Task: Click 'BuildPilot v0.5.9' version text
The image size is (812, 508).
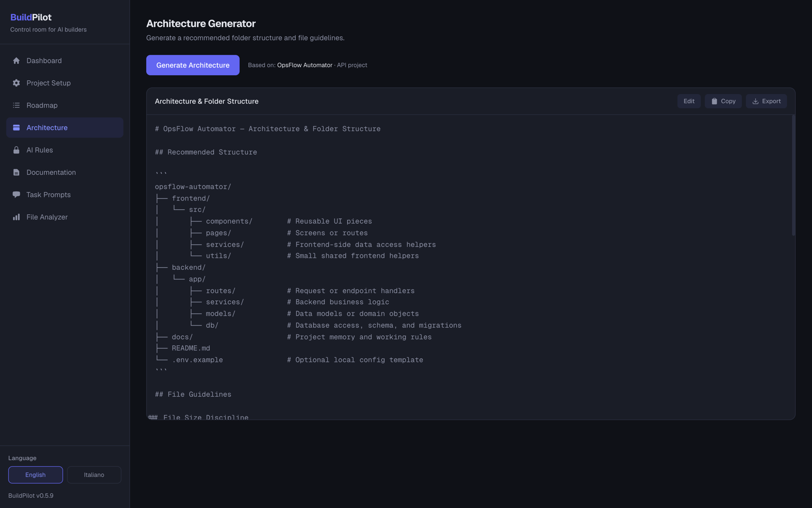Action: [x=31, y=495]
